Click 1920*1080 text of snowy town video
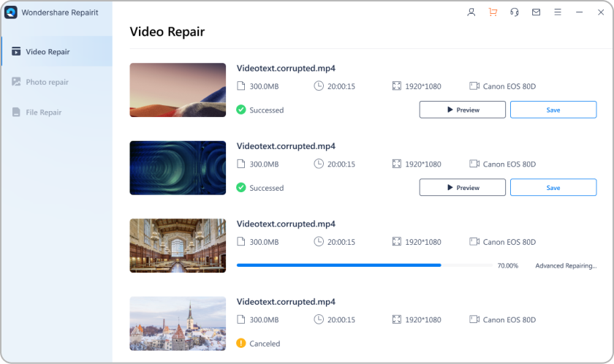614x364 pixels. pyautogui.click(x=423, y=319)
